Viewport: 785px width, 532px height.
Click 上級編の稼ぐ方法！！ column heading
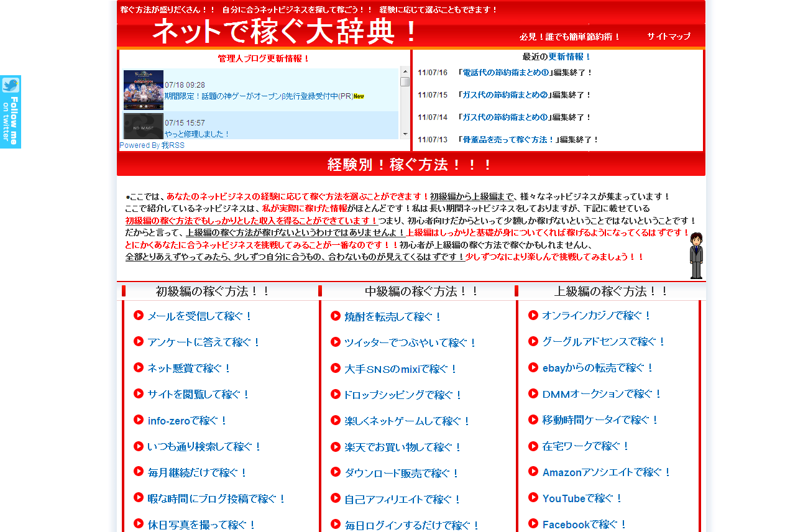[x=612, y=291]
